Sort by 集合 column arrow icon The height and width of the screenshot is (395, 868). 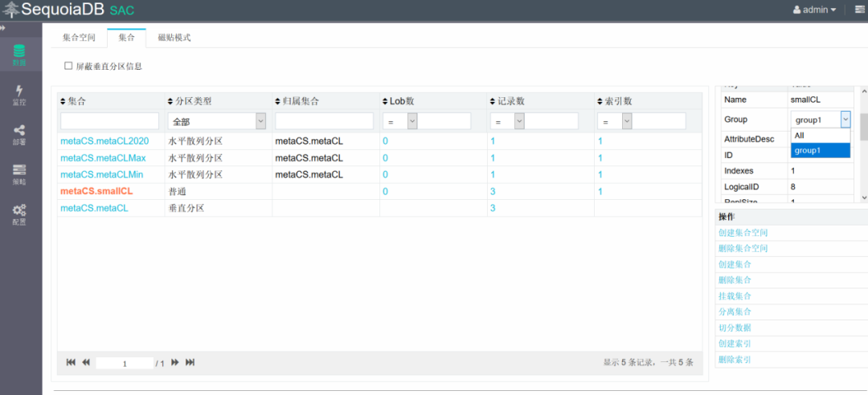click(x=63, y=102)
